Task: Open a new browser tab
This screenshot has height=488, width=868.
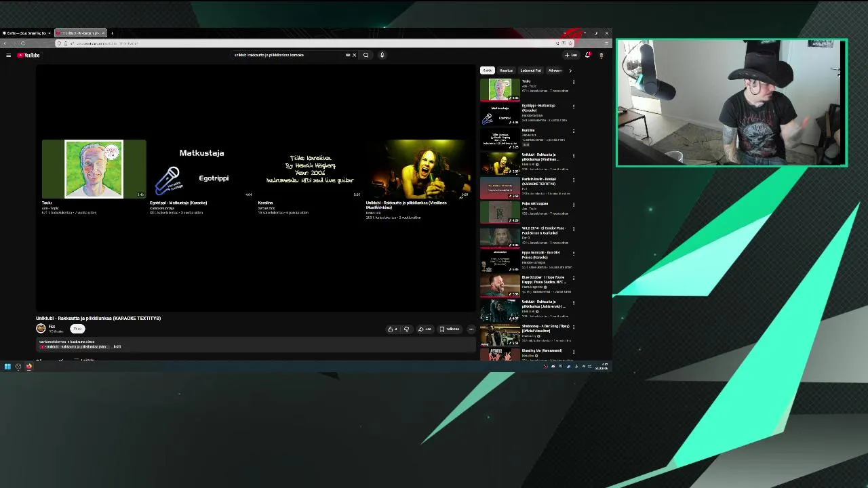Action: point(112,33)
